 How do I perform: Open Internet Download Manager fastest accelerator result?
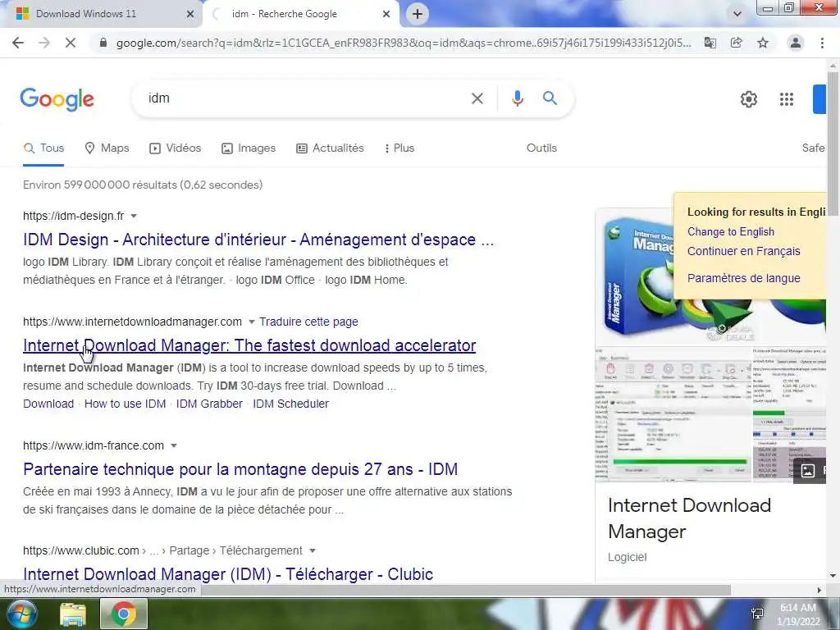(249, 345)
